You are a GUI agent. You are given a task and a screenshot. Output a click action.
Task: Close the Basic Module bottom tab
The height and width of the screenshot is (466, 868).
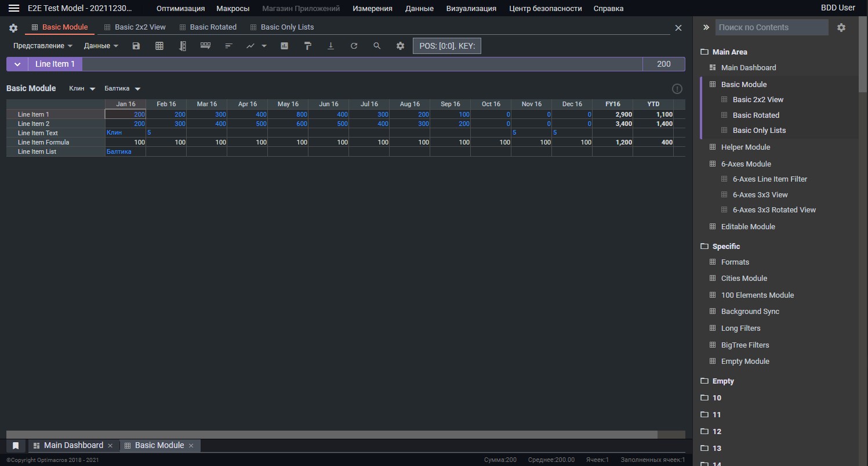point(191,446)
